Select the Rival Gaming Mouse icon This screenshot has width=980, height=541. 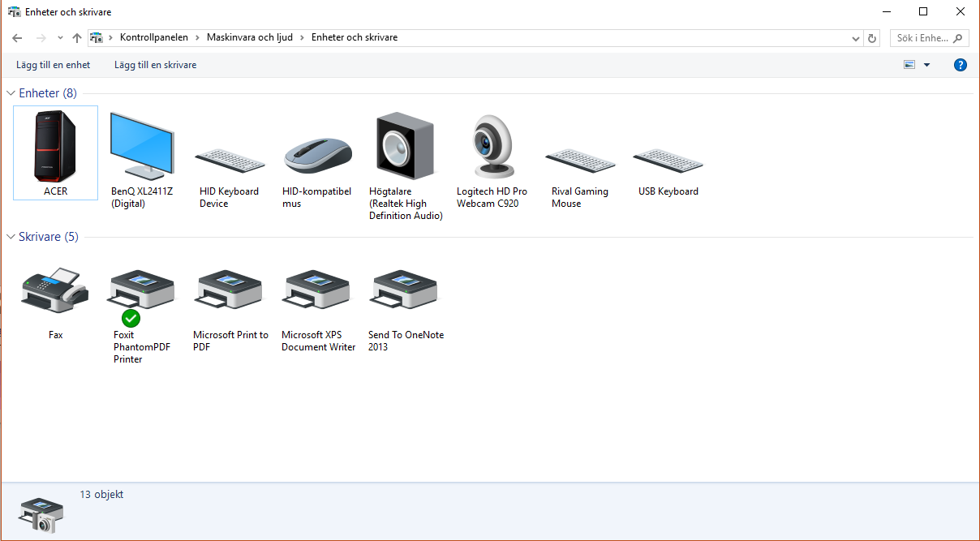tap(580, 160)
